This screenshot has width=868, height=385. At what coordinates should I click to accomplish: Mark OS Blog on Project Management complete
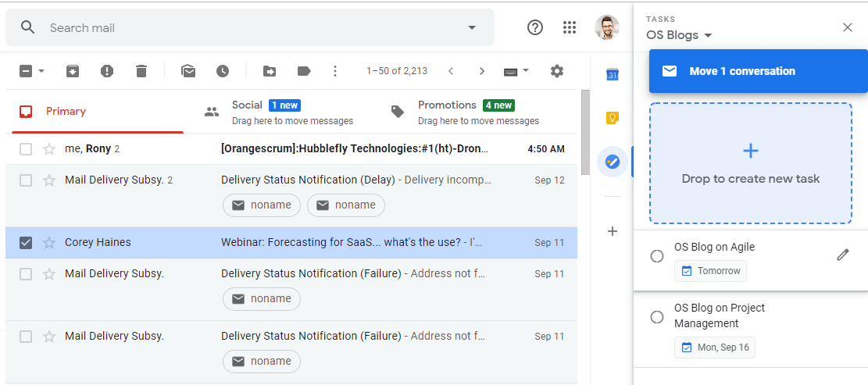click(657, 317)
